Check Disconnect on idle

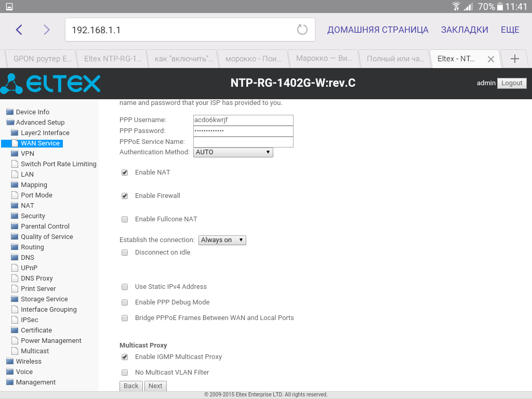point(125,253)
